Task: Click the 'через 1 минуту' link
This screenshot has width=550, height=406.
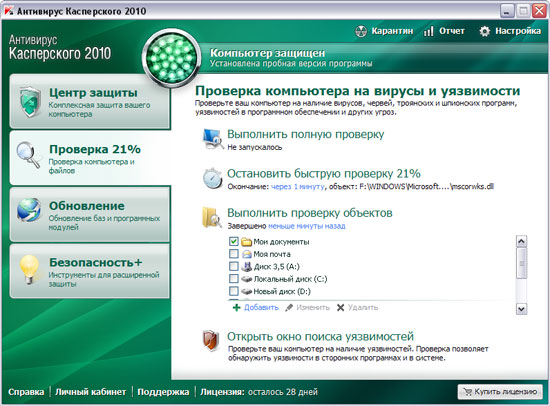Action: (298, 187)
